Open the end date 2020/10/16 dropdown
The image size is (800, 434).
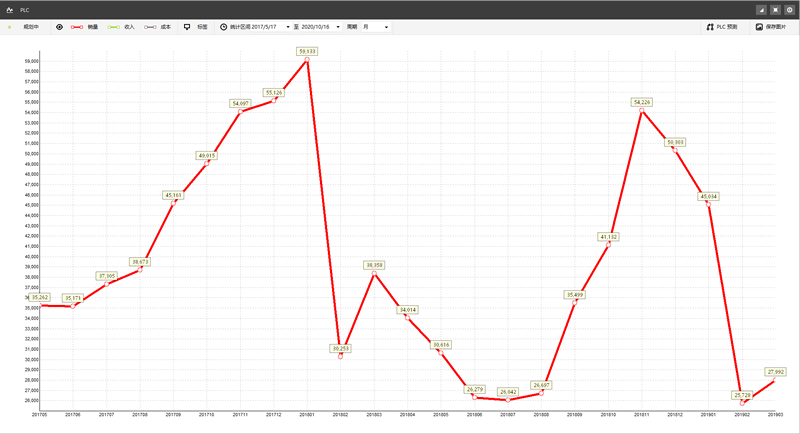click(x=337, y=27)
